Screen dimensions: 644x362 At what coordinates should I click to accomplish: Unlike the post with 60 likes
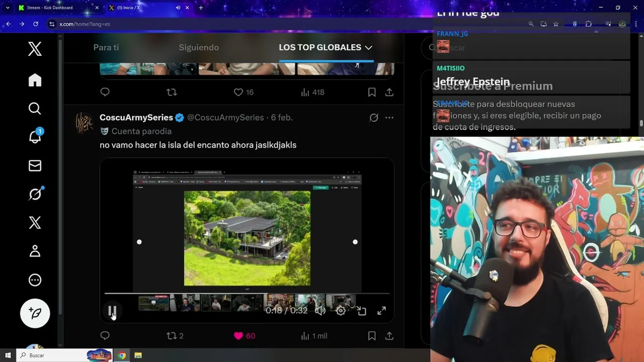244,335
